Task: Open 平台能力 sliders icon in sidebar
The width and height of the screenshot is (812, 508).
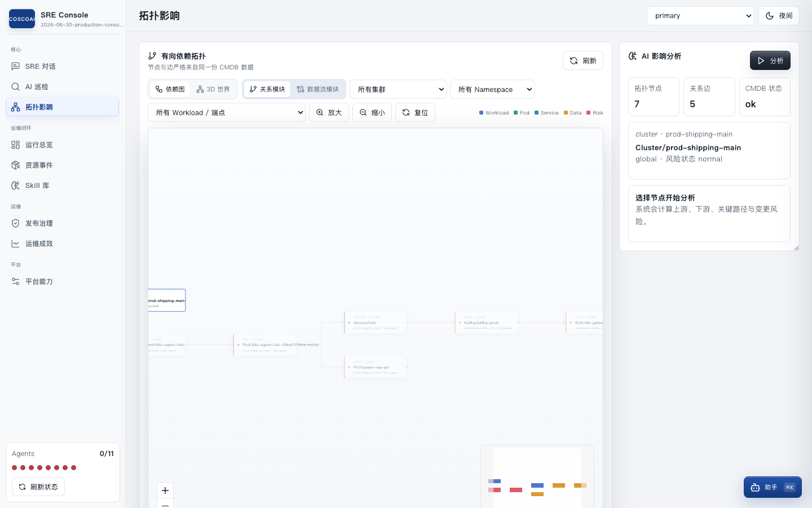Action: tap(16, 282)
